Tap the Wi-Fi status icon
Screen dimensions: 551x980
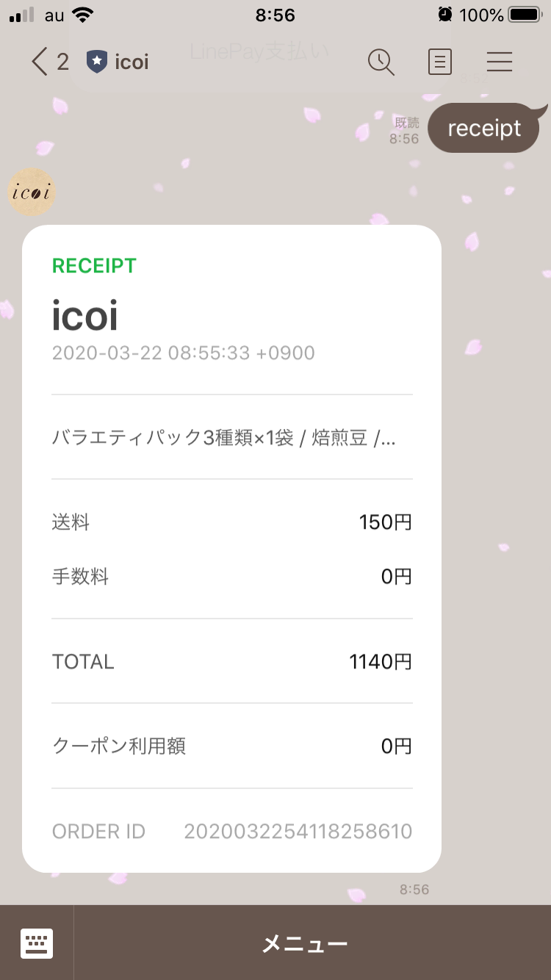pos(84,15)
